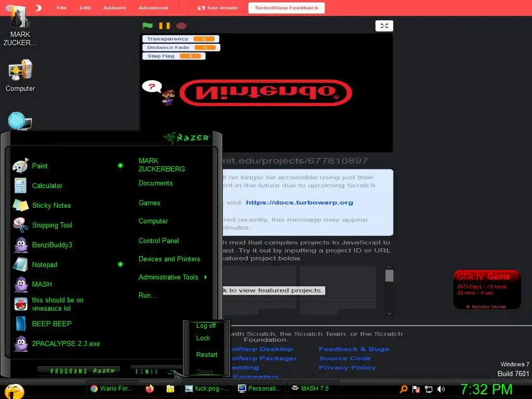The width and height of the screenshot is (532, 399).
Task: Launch 2PACALYPSE 2.3.exe from start menu
Action: point(56,343)
